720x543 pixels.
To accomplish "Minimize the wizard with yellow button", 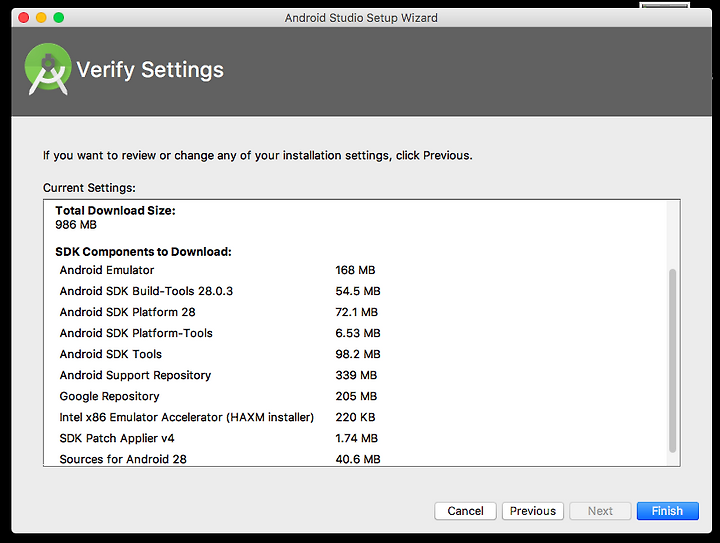I will (41, 17).
